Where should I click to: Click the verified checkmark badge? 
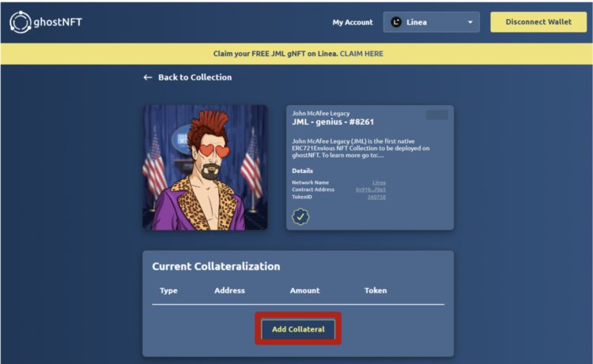pyautogui.click(x=300, y=216)
